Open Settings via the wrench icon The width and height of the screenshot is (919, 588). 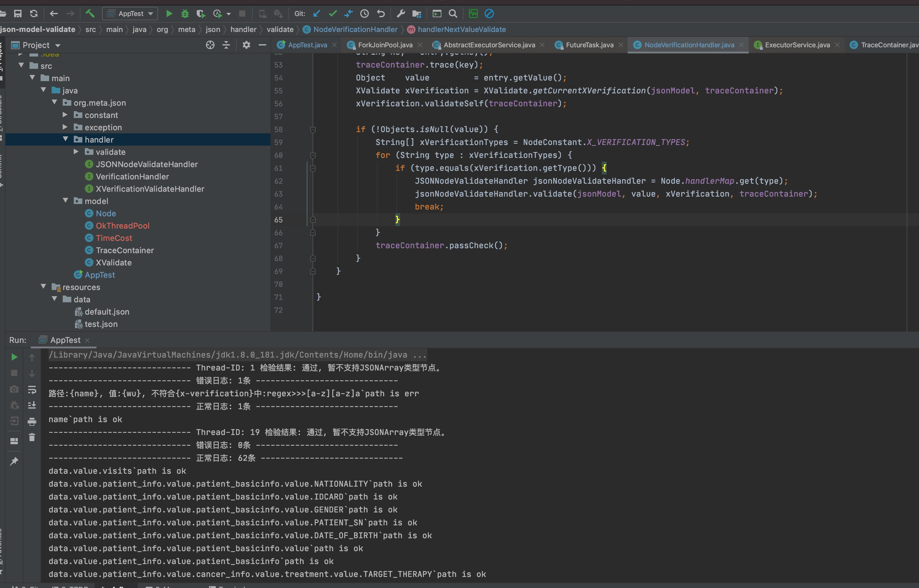click(400, 14)
